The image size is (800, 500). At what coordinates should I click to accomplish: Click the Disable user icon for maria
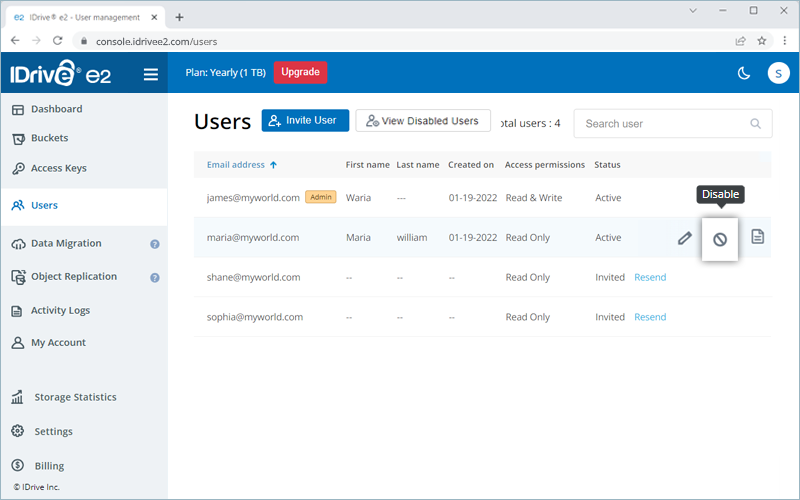coord(719,239)
